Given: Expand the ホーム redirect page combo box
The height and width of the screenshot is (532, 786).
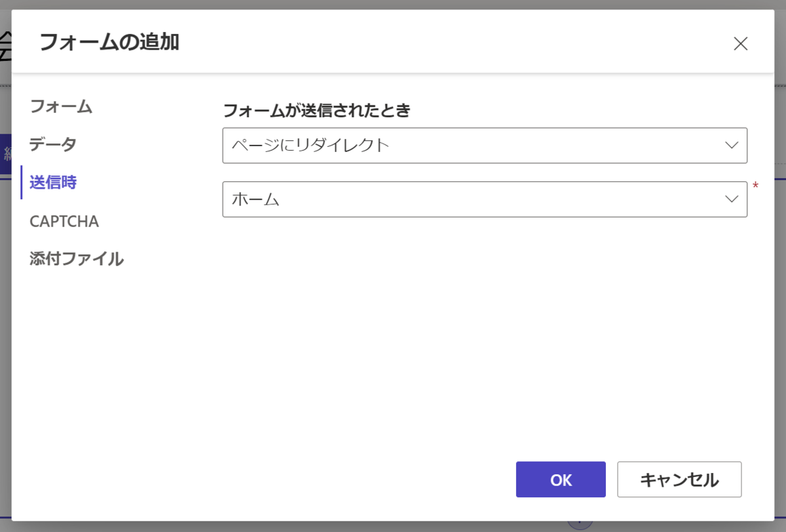Looking at the screenshot, I should pos(472,199).
